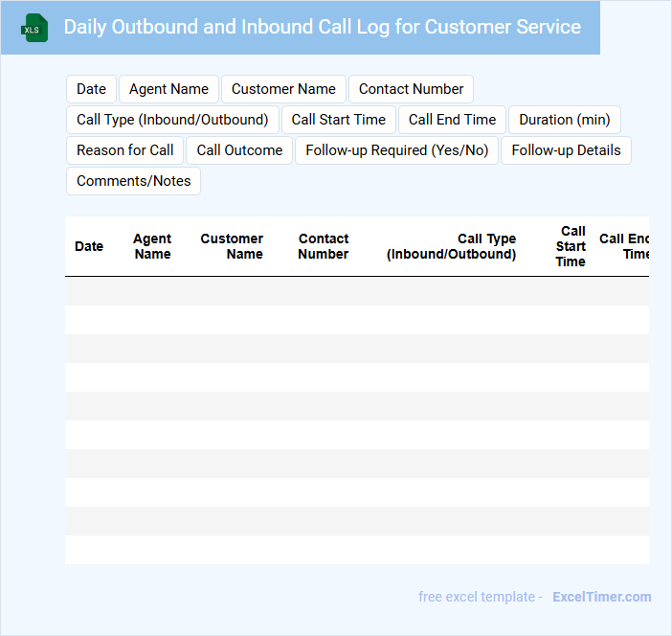
Task: Select the Duration (min) tag
Action: [x=565, y=120]
